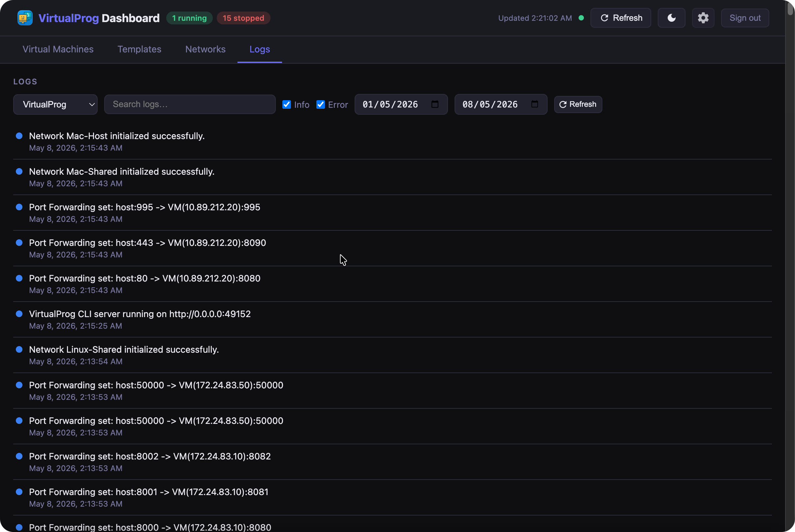
Task: Select 'Network Mac-Host initialized successfully.' log entry
Action: point(393,142)
